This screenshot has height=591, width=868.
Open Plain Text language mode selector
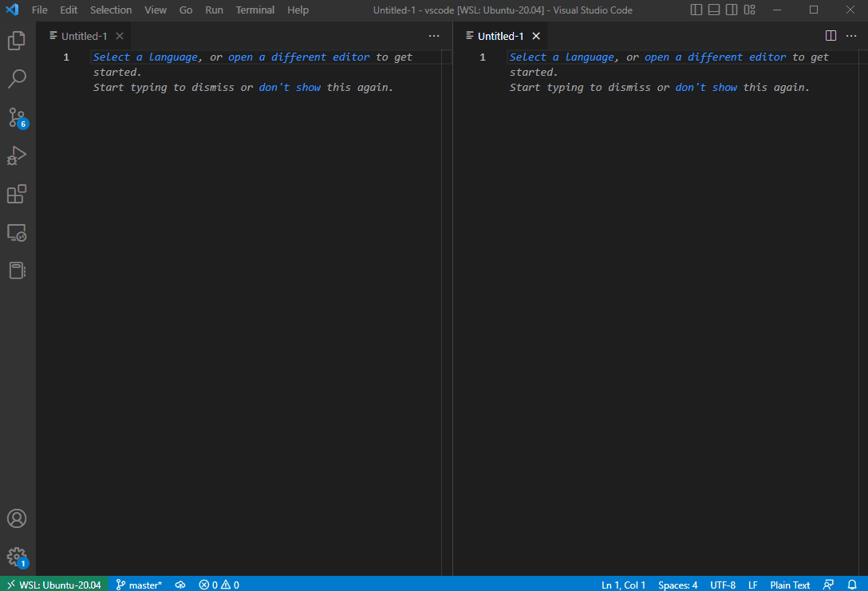789,585
